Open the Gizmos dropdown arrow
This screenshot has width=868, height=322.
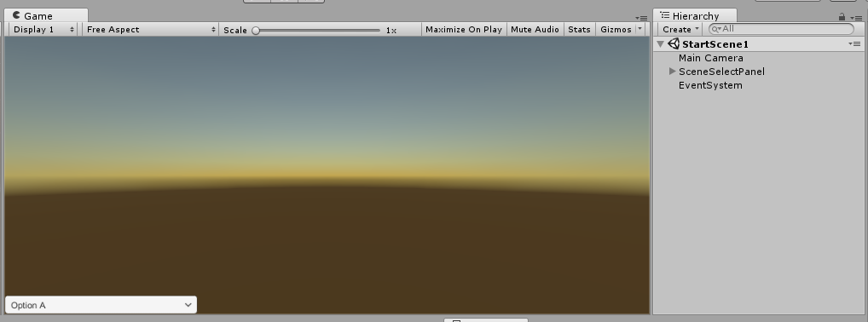point(640,29)
